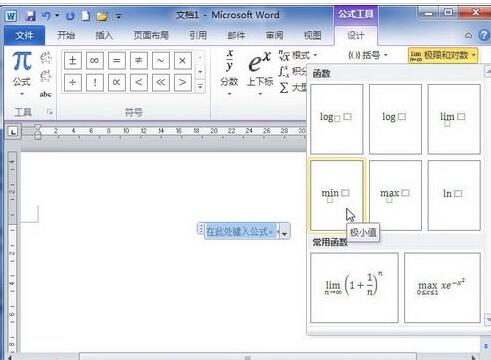Viewport: 491px width, 360px height.
Task: Insert the less-than < symbol
Action: click(138, 82)
